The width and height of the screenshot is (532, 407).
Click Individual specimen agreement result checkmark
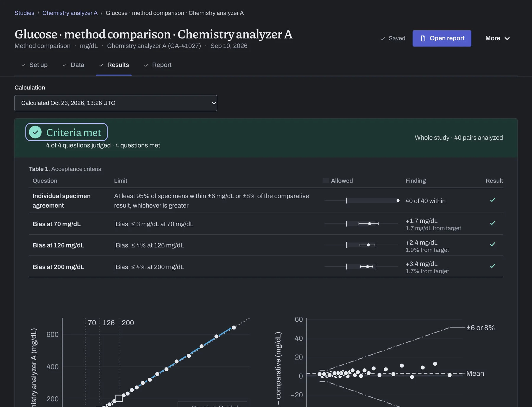coord(493,200)
